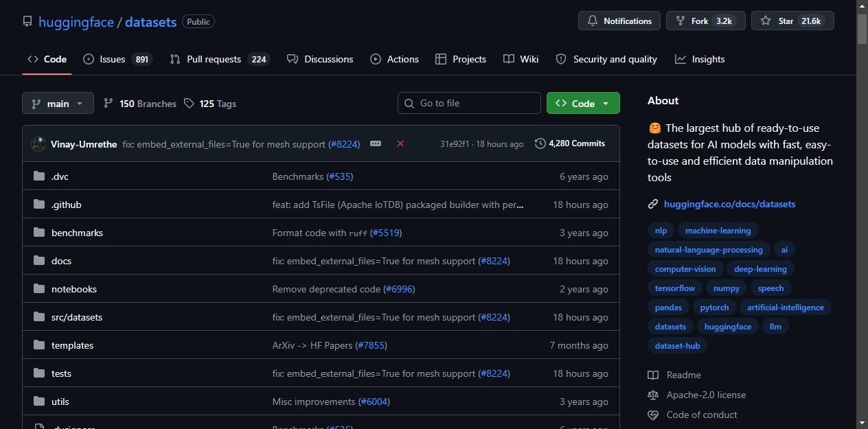
Task: Click the repository icon beside huggingface
Action: [27, 21]
